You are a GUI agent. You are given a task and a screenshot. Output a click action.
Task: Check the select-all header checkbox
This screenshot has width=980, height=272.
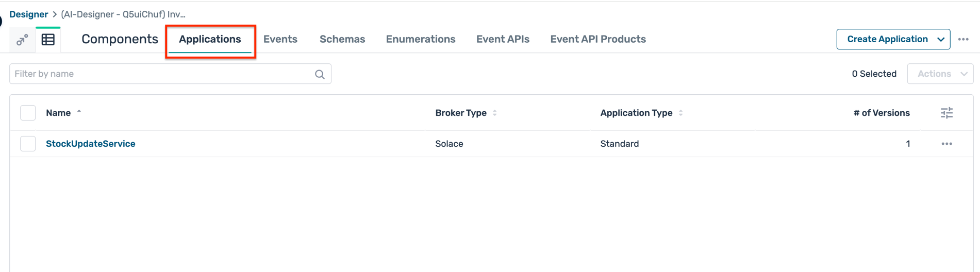point(28,113)
